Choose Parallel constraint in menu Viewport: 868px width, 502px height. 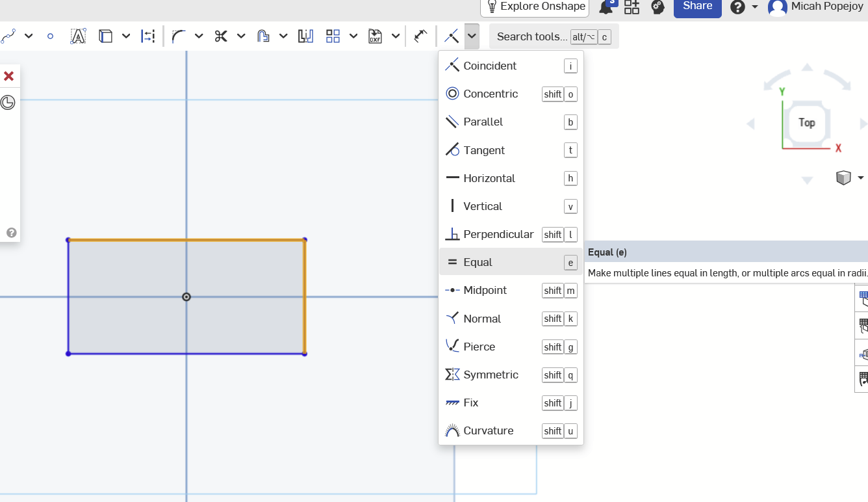[x=511, y=122]
